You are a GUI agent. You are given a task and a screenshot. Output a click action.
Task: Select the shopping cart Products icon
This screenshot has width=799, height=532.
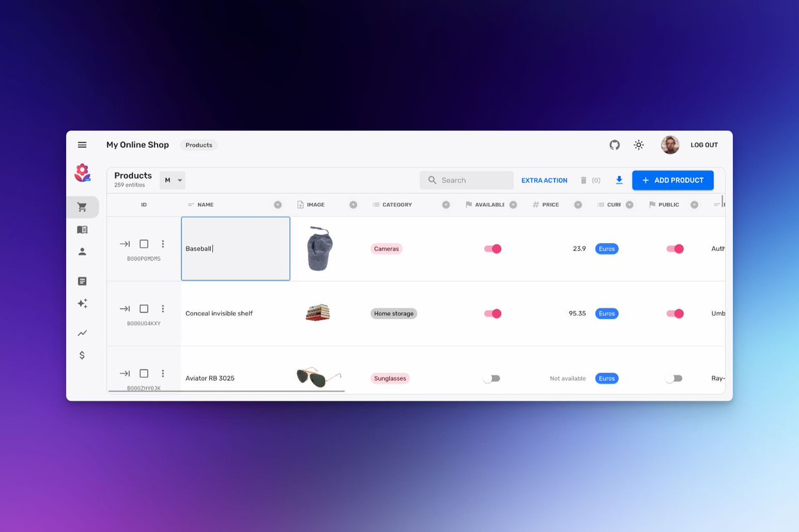pos(82,207)
